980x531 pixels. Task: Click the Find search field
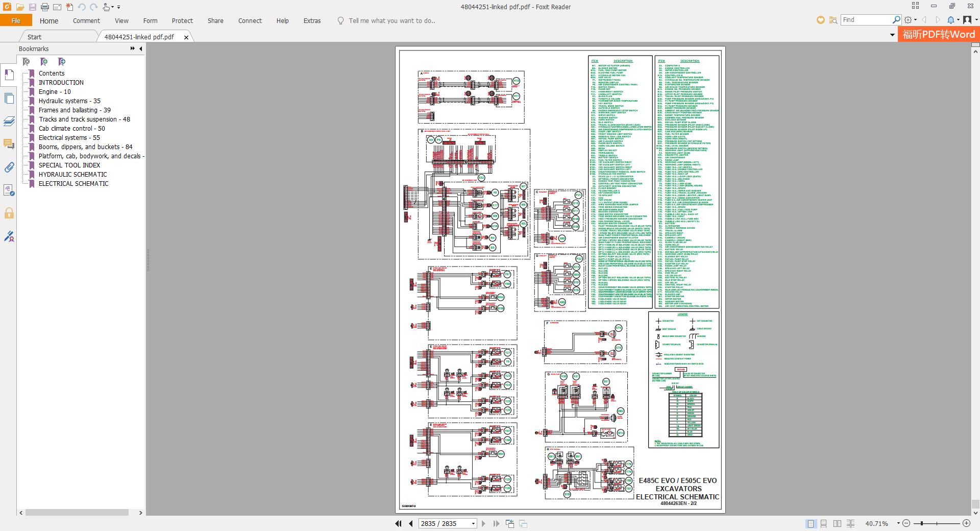[x=867, y=20]
